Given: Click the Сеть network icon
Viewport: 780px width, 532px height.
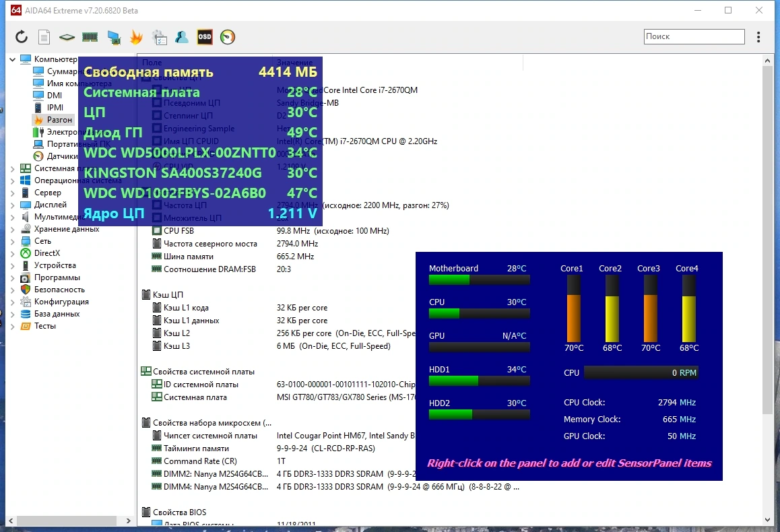Looking at the screenshot, I should click(x=26, y=241).
